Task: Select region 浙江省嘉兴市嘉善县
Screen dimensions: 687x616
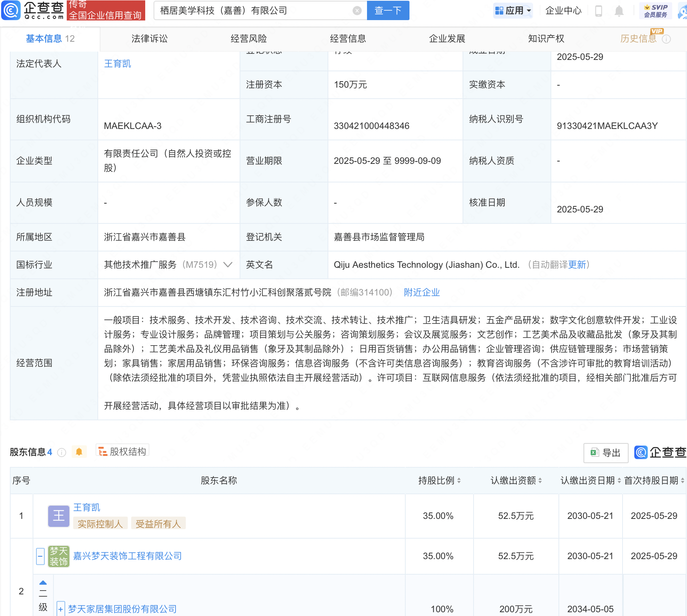Action: (x=144, y=237)
